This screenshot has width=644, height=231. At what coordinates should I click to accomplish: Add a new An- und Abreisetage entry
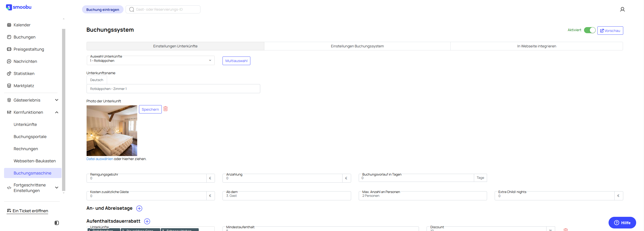(x=139, y=208)
